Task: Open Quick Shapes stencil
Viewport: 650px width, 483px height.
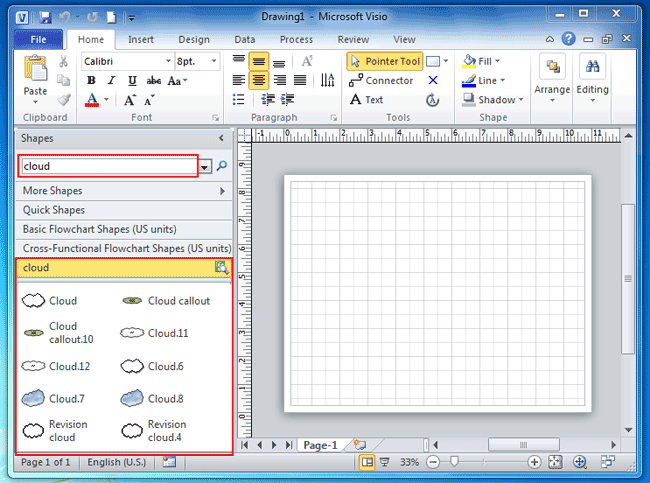Action: (124, 210)
